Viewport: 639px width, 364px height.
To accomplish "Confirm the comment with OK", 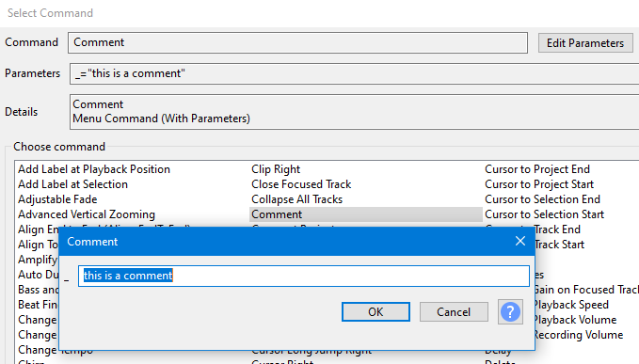I will [375, 312].
